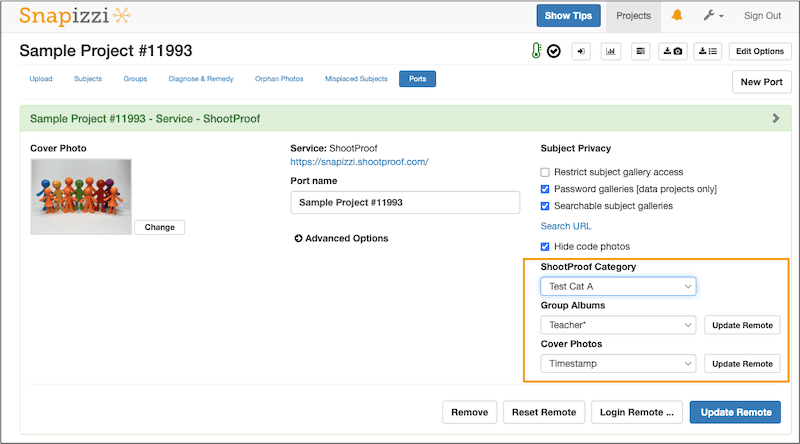The image size is (800, 444).
Task: Expand Advanced Options
Action: coord(341,238)
